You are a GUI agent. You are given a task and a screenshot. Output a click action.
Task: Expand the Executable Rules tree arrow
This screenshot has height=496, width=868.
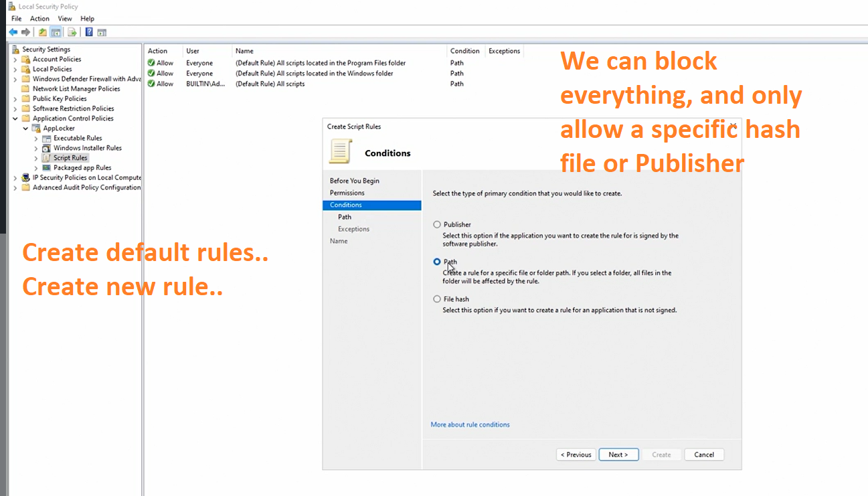[x=36, y=139]
